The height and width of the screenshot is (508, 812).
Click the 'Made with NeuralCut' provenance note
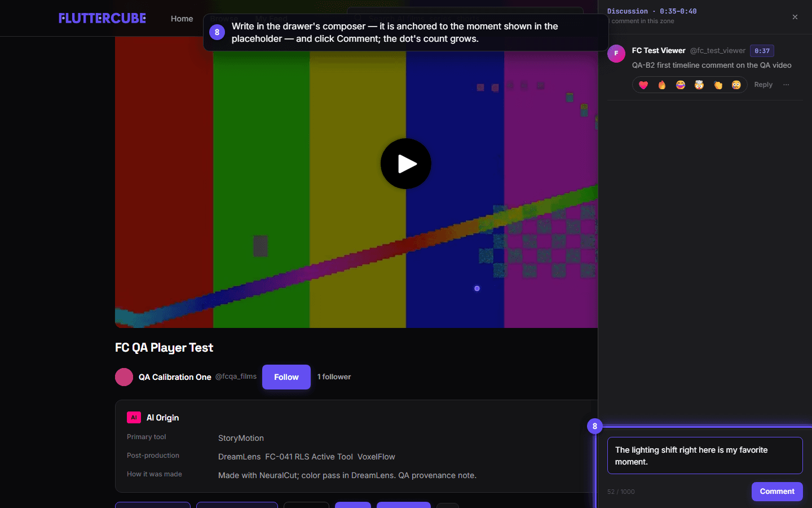click(x=347, y=475)
